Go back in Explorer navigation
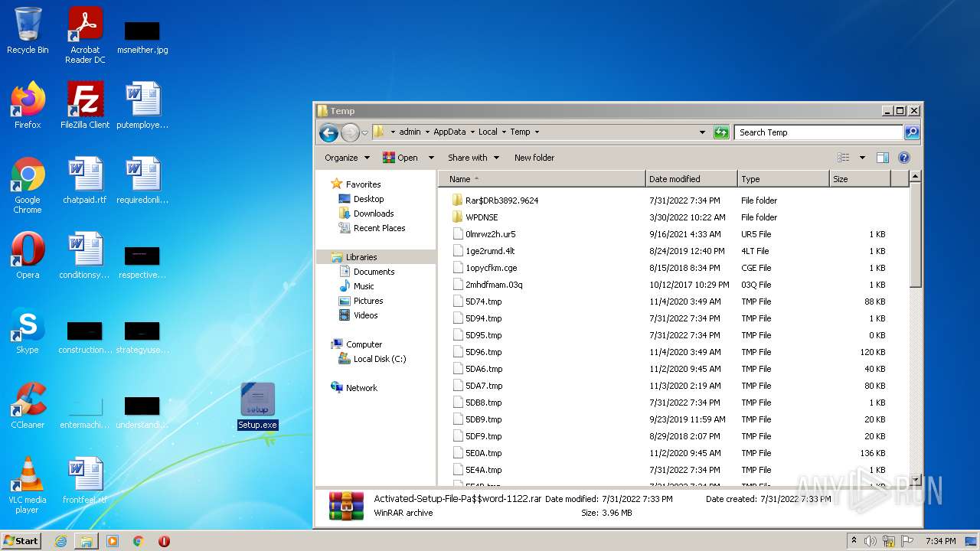980x551 pixels. 328,132
